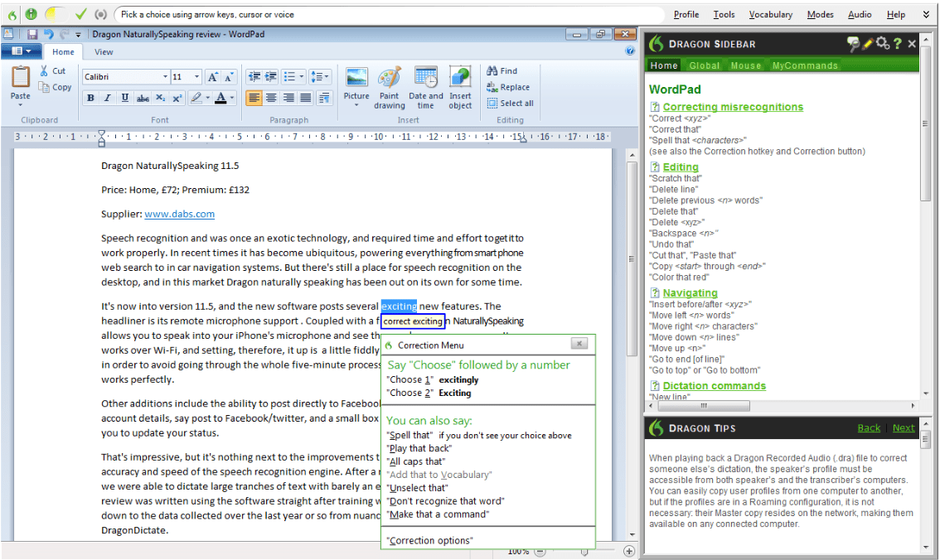
Task: Open Dragon Sidebar gears settings icon
Action: 883,43
